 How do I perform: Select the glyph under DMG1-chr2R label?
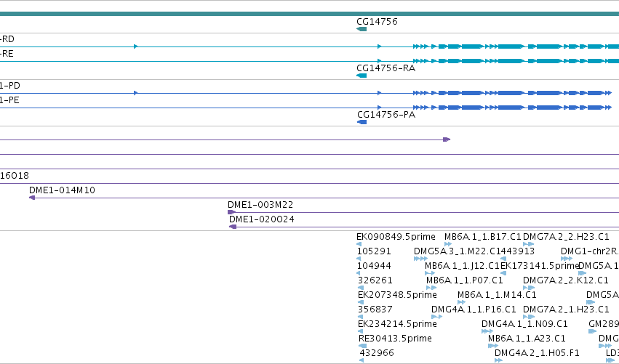point(567,259)
